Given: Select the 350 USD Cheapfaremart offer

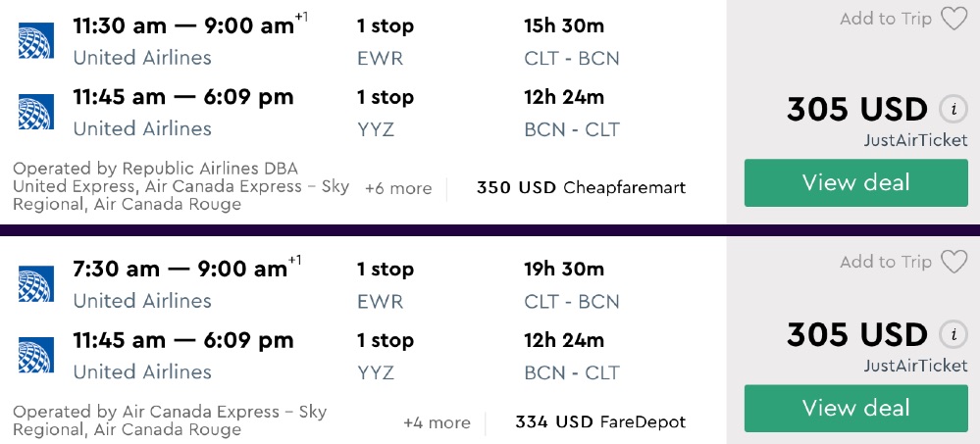Looking at the screenshot, I should (x=581, y=187).
